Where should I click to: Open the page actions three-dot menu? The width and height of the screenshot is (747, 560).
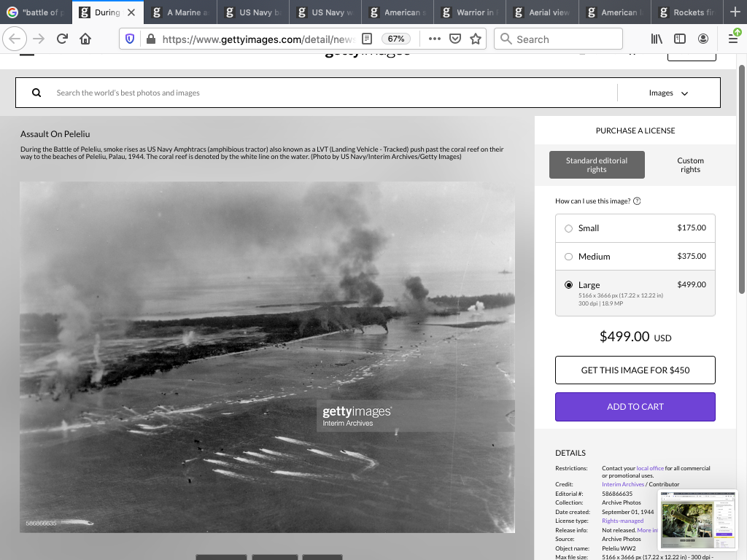pos(435,39)
